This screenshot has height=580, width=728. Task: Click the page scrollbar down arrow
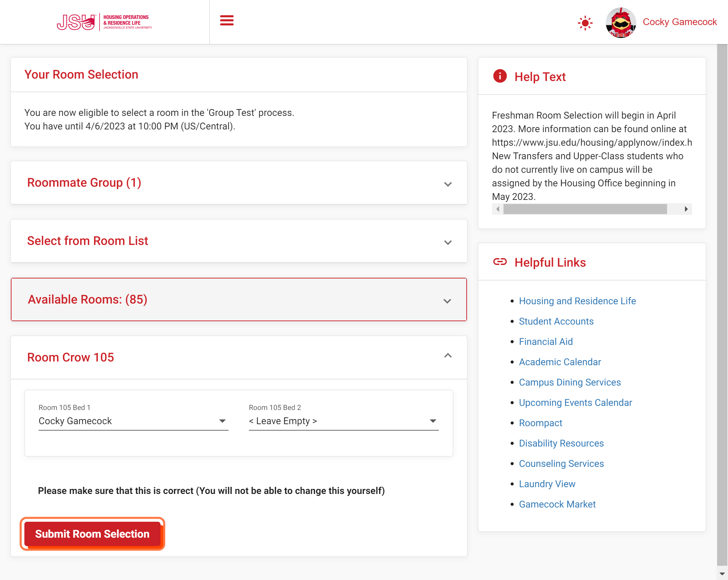722,574
